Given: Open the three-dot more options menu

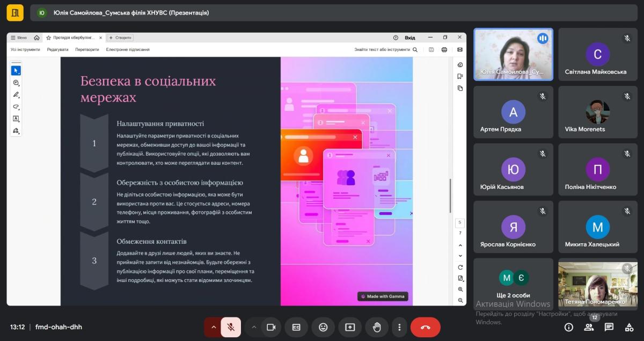Looking at the screenshot, I should [399, 327].
